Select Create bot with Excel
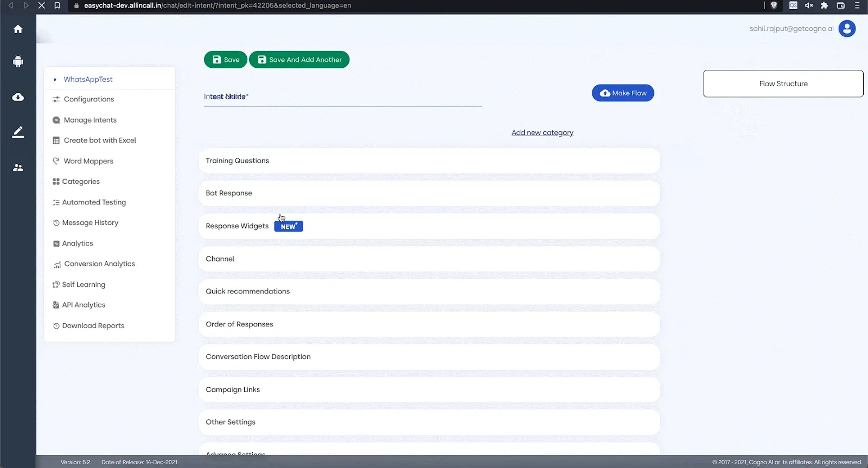Screen dimensions: 868x468 (100, 140)
